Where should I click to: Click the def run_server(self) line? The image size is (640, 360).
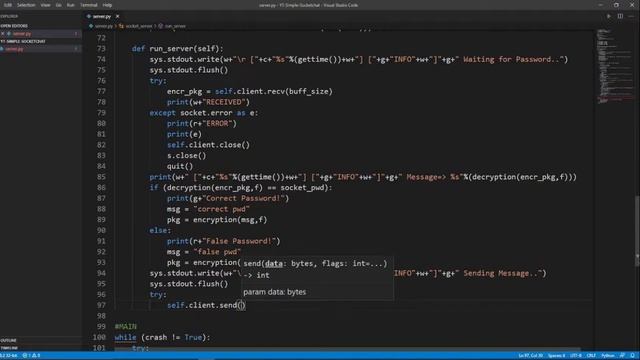pyautogui.click(x=178, y=49)
